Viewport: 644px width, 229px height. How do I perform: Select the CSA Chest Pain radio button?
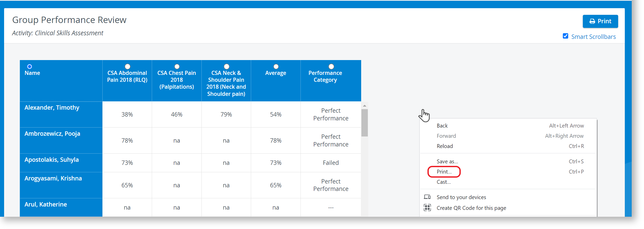[x=177, y=66]
